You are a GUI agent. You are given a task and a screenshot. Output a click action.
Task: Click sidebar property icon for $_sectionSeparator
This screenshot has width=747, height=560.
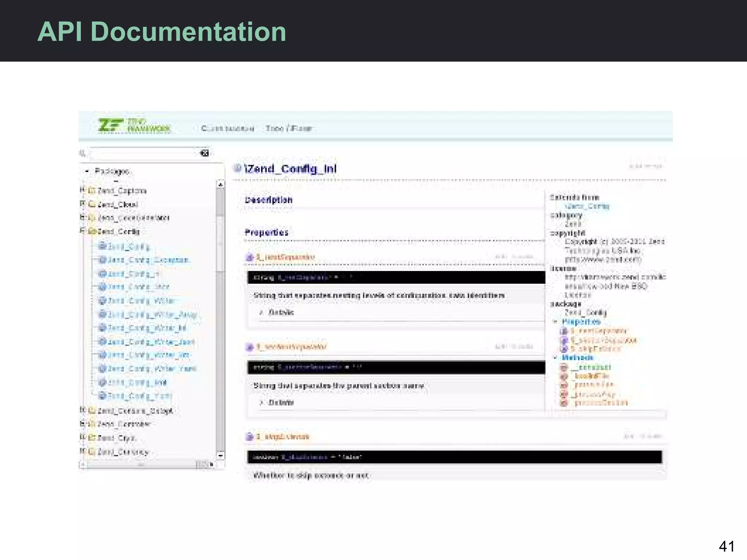564,340
